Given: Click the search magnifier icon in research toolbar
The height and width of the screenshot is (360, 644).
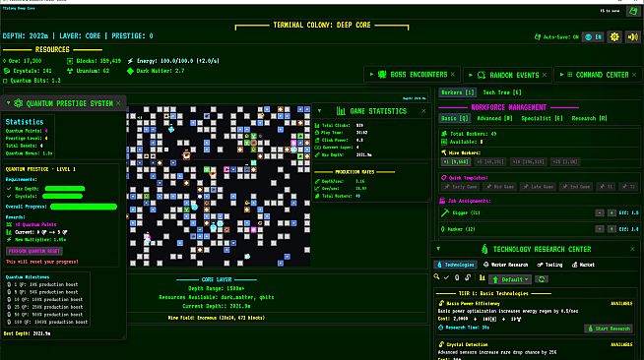Looking at the screenshot, I should [x=436, y=277].
